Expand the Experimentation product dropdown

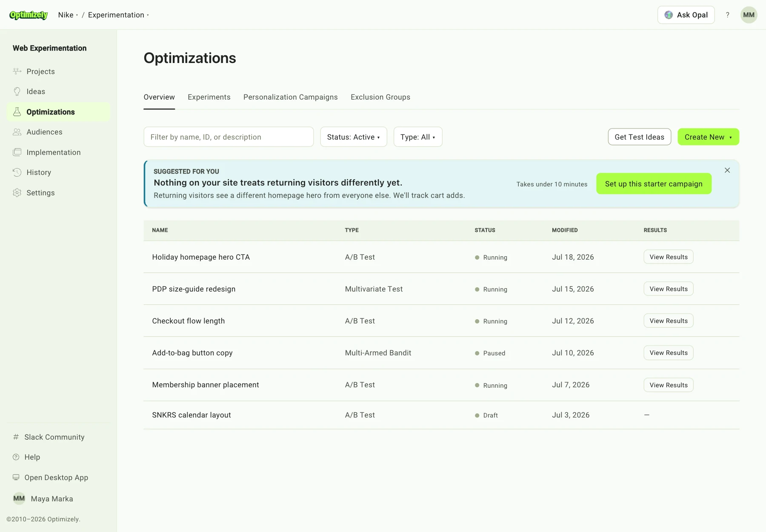pos(119,15)
